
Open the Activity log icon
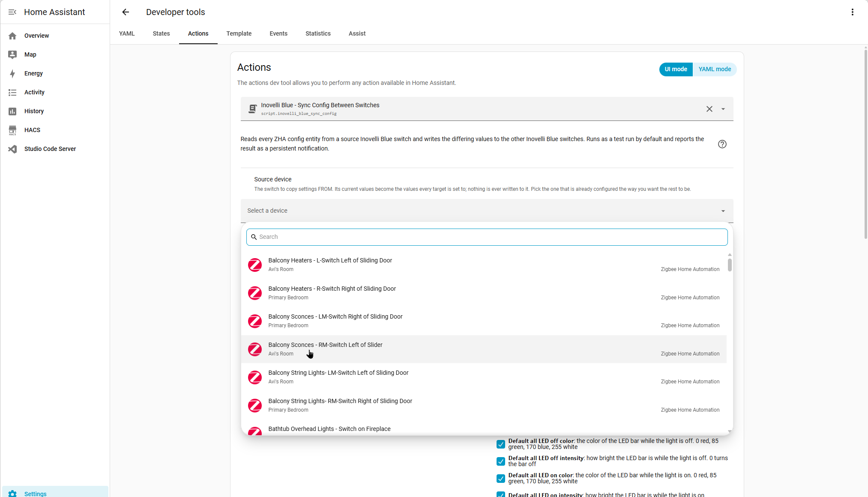[12, 92]
